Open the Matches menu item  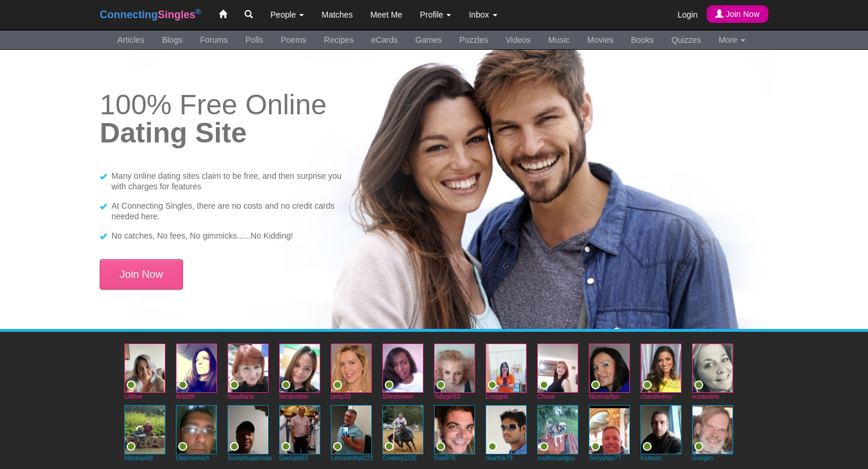click(x=337, y=15)
